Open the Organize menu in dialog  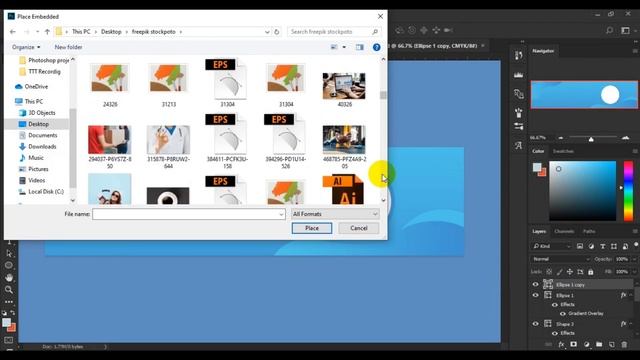click(26, 47)
